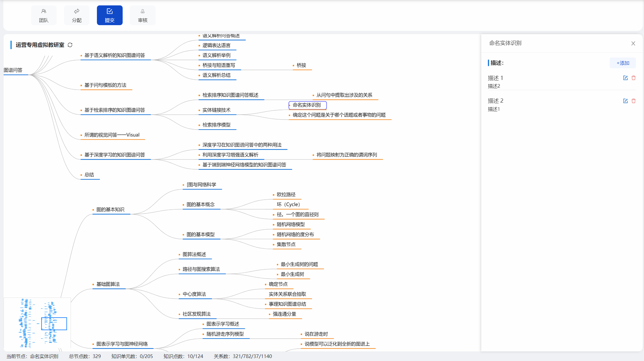This screenshot has height=361, width=644.
Task: Select node 基于深度学习的知识图谱问答
Action: (x=115, y=155)
